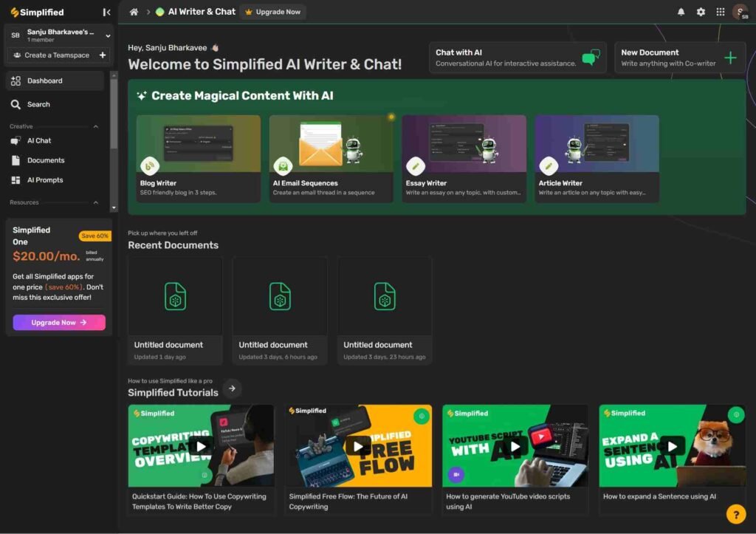Collapse the Resources section
756x534 pixels.
(95, 202)
